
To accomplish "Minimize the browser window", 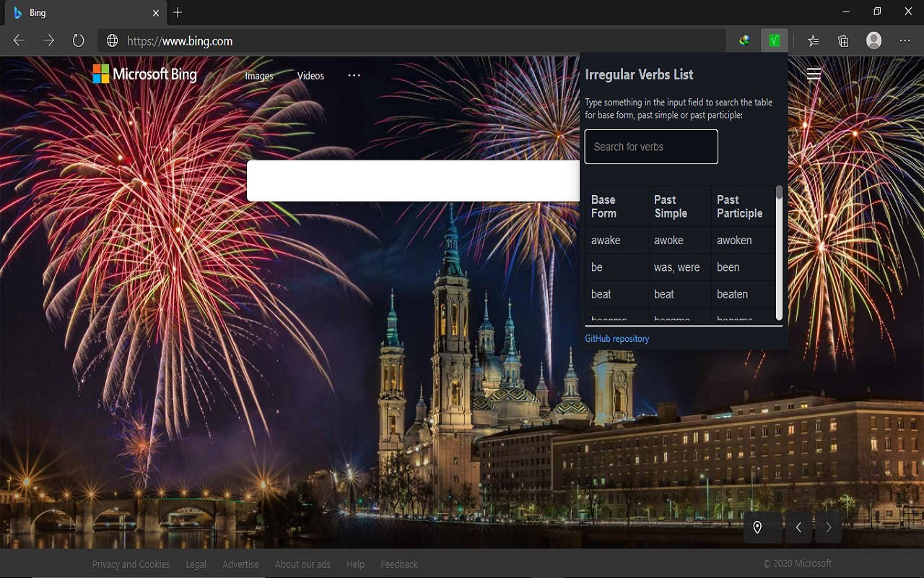I will click(846, 12).
